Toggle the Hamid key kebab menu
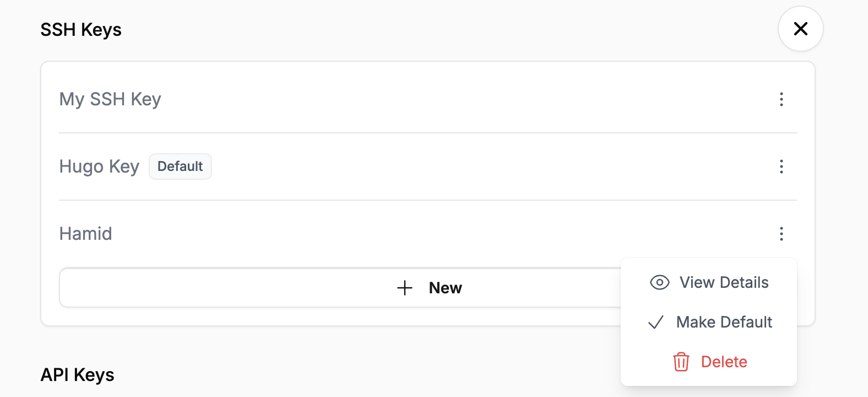Image resolution: width=868 pixels, height=397 pixels. [781, 234]
